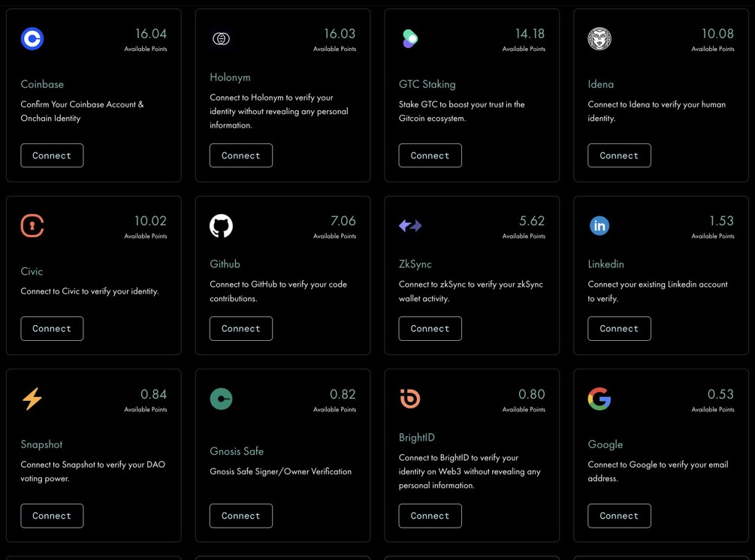
Task: Click the 0.80 available points value
Action: pyautogui.click(x=532, y=394)
